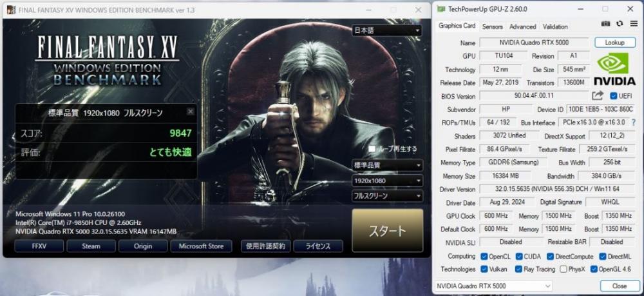Viewport: 644px width, 296px height.
Task: Toggle the PhysX checkbox
Action: click(x=563, y=270)
